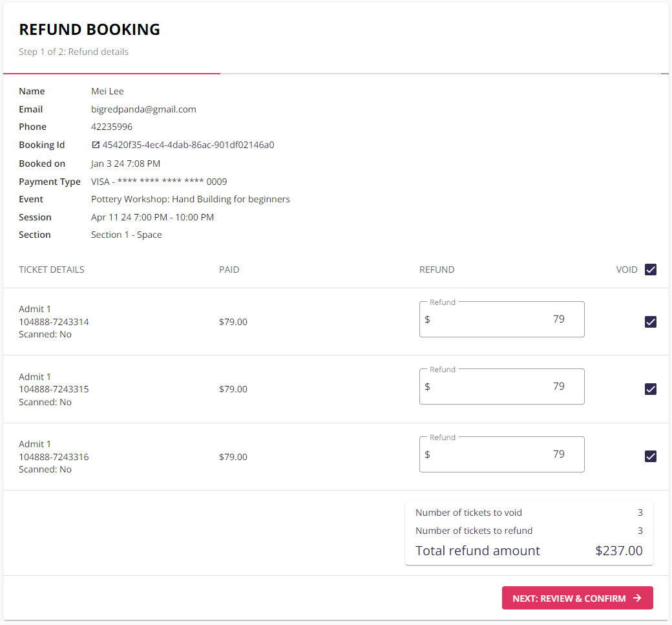Click ticket number 104888-7243314
The image size is (672, 625).
click(x=54, y=322)
